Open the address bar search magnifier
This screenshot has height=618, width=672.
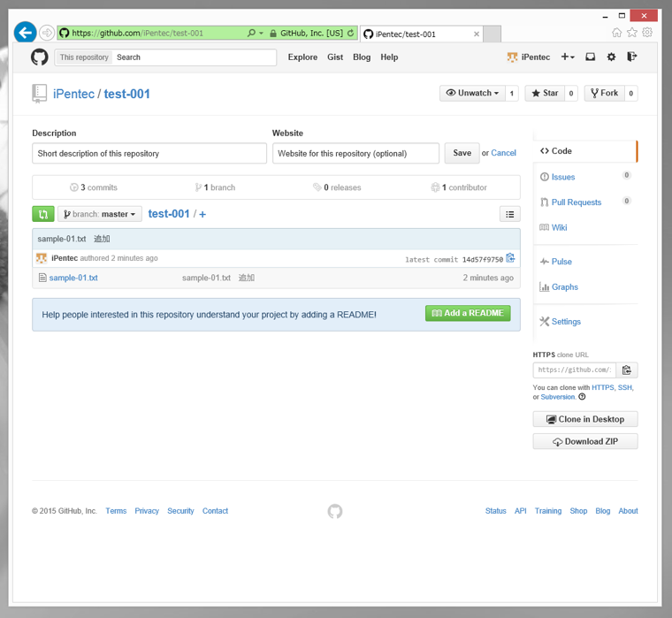[252, 33]
